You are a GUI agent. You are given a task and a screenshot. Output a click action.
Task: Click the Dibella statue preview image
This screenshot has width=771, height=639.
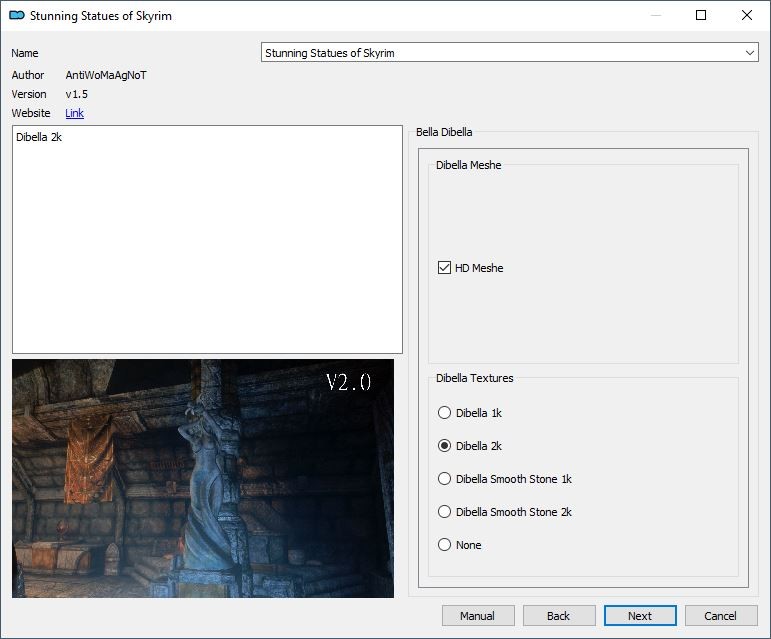point(203,478)
